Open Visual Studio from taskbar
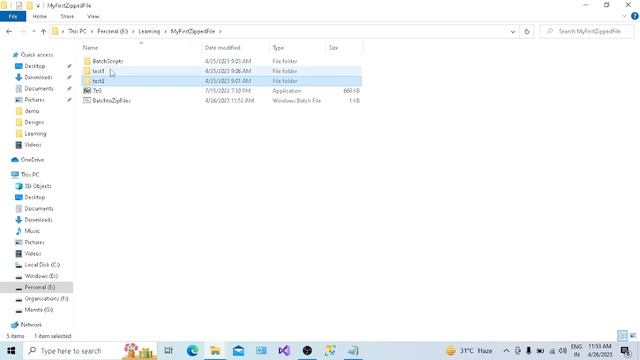Image resolution: width=640 pixels, height=360 pixels. pos(284,351)
